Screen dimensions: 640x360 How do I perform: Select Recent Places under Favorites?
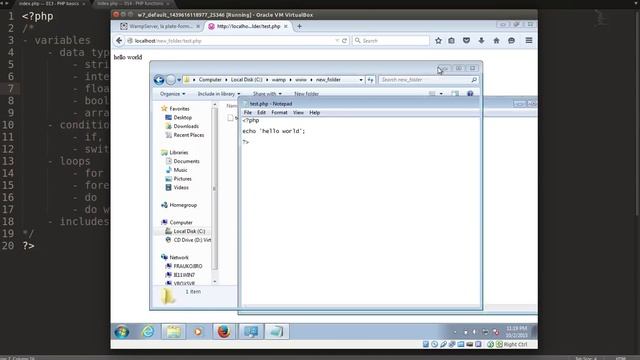[x=189, y=135]
